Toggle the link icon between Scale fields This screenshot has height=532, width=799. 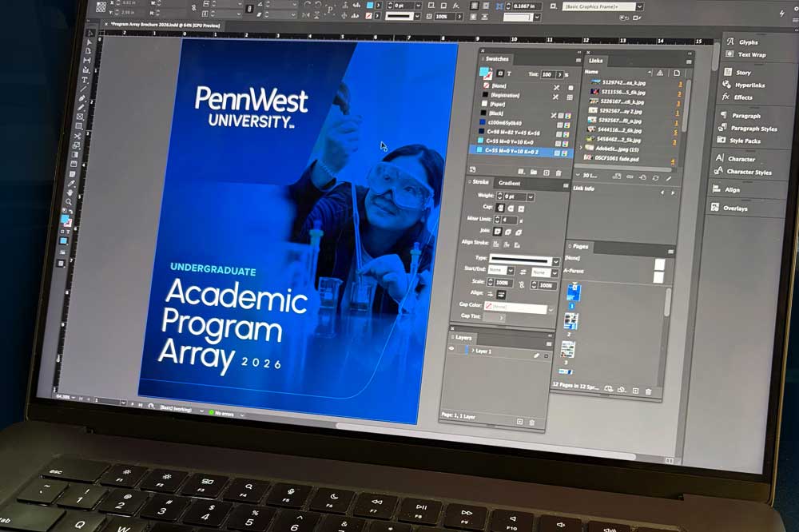[x=522, y=285]
